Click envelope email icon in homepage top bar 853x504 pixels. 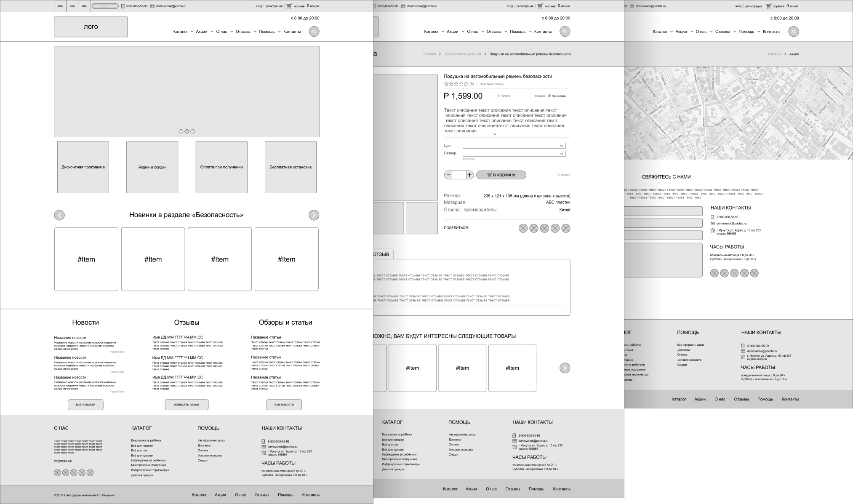point(152,6)
